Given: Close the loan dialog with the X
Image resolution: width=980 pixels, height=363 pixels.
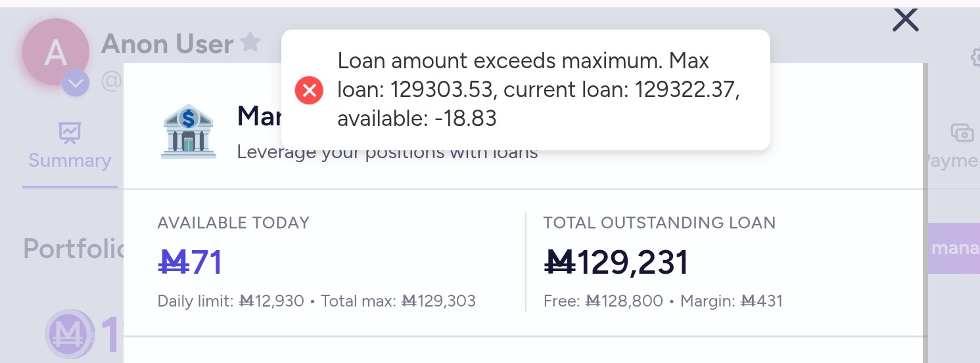Looking at the screenshot, I should pos(905,20).
